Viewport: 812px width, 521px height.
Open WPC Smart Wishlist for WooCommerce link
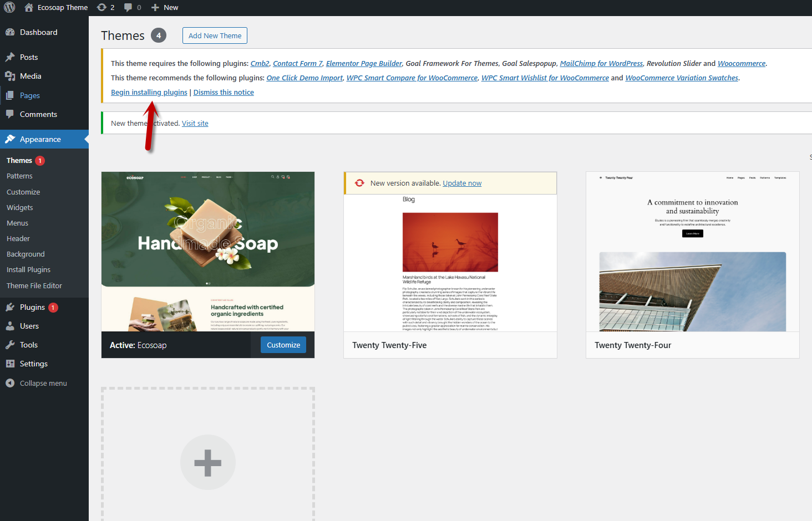[545, 78]
